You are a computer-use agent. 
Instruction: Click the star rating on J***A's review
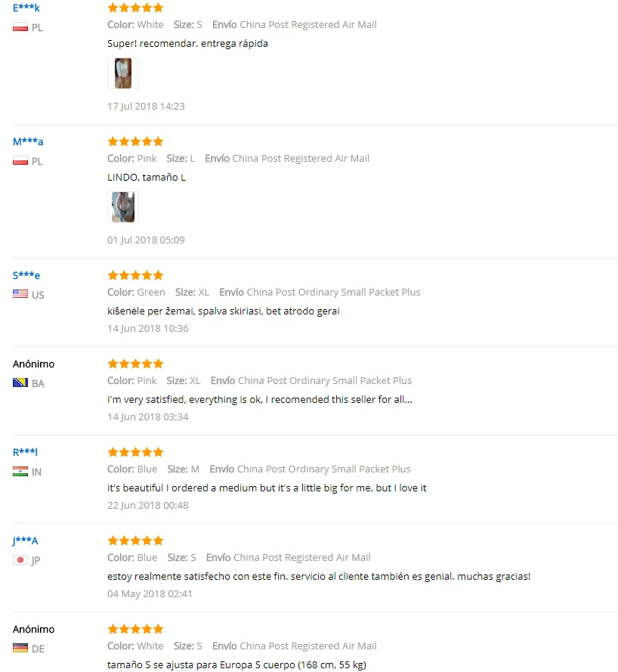coord(135,540)
